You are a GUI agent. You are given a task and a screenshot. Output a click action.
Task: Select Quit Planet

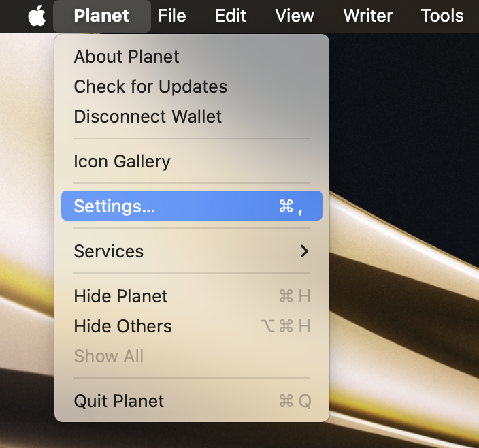pyautogui.click(x=192, y=401)
